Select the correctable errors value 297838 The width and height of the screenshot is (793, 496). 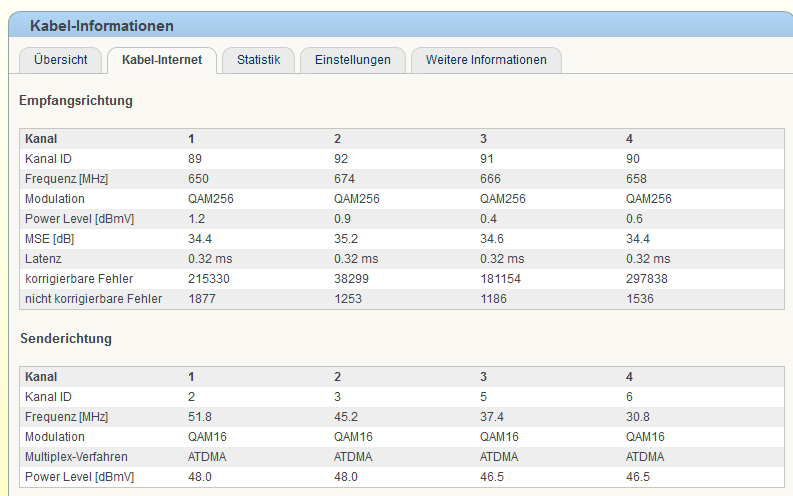[646, 279]
